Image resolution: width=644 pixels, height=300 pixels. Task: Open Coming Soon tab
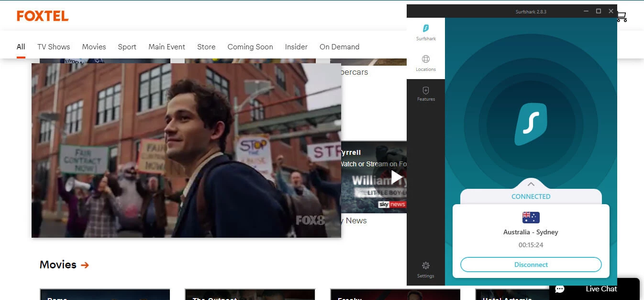pos(250,46)
